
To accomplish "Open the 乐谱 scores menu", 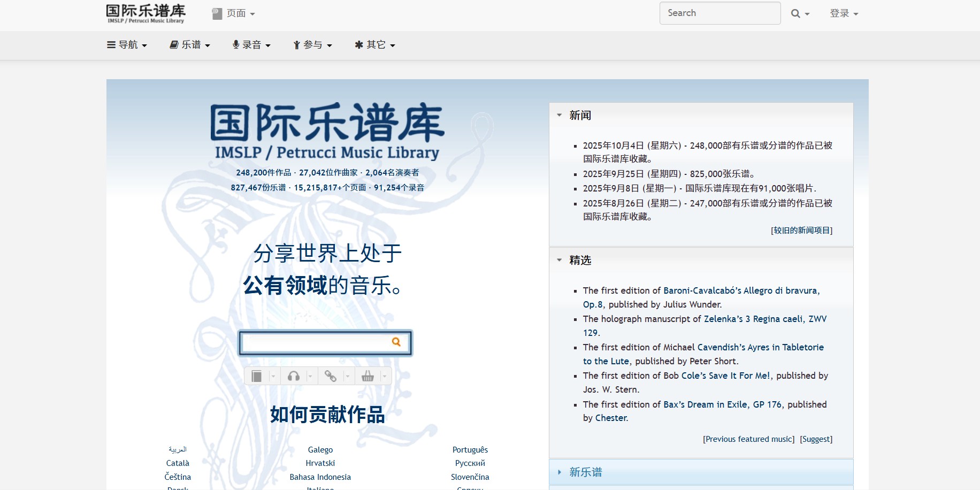I will [x=190, y=45].
